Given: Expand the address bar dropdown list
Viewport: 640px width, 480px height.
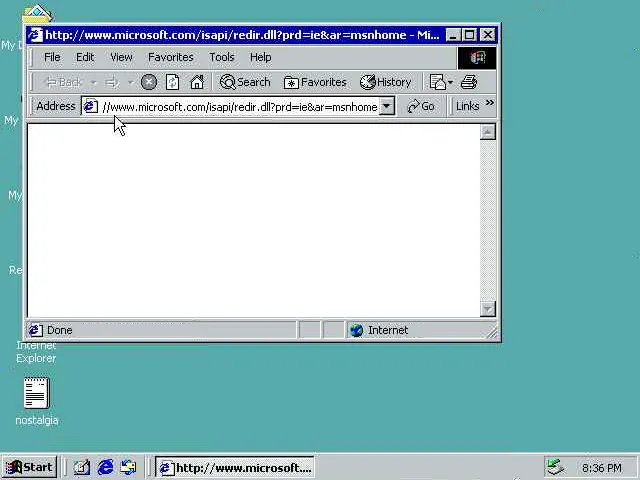Looking at the screenshot, I should pos(387,107).
